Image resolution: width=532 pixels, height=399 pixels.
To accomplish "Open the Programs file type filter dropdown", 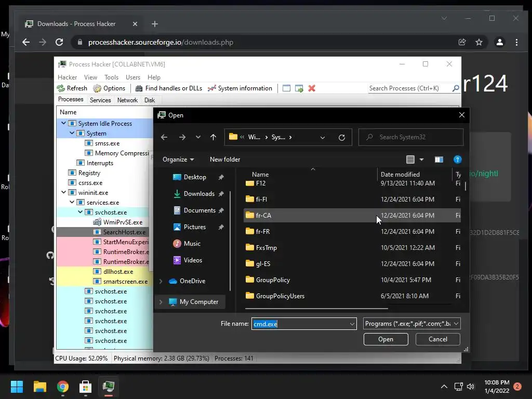I will tap(411, 324).
